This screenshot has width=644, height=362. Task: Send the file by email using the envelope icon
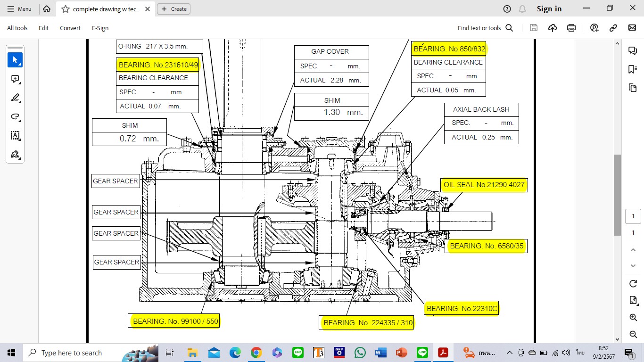(x=632, y=28)
